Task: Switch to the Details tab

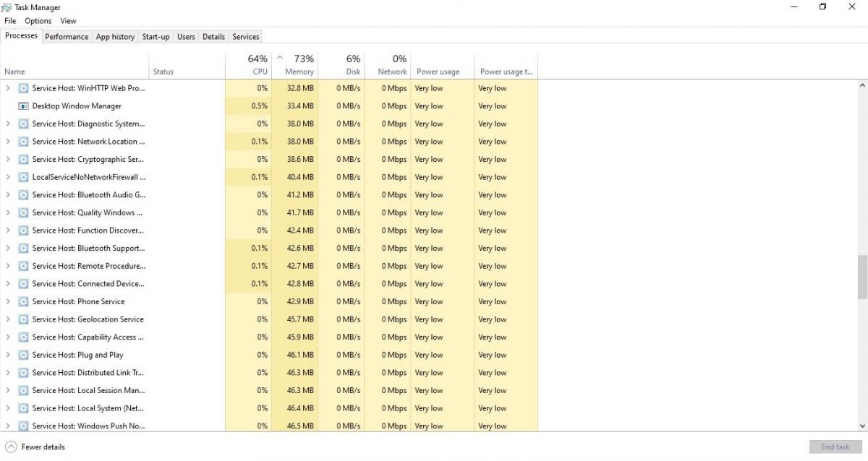Action: pyautogui.click(x=213, y=37)
